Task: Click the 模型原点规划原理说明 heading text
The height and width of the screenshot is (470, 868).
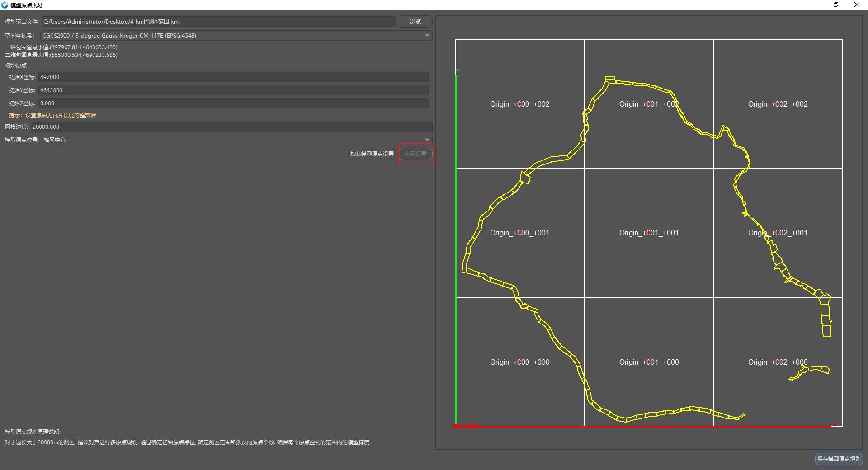Action: pyautogui.click(x=33, y=432)
